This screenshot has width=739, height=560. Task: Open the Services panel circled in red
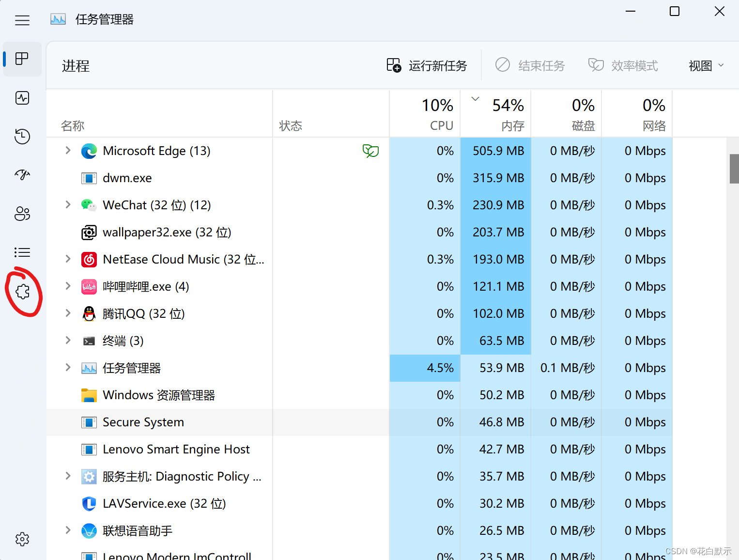[22, 291]
